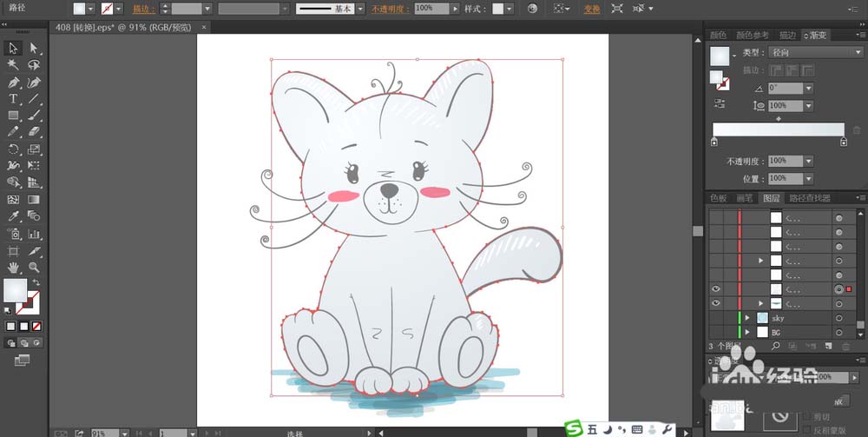Toggle the 剪切 clip checkbox
Screen dimensions: 868x437
coord(809,416)
